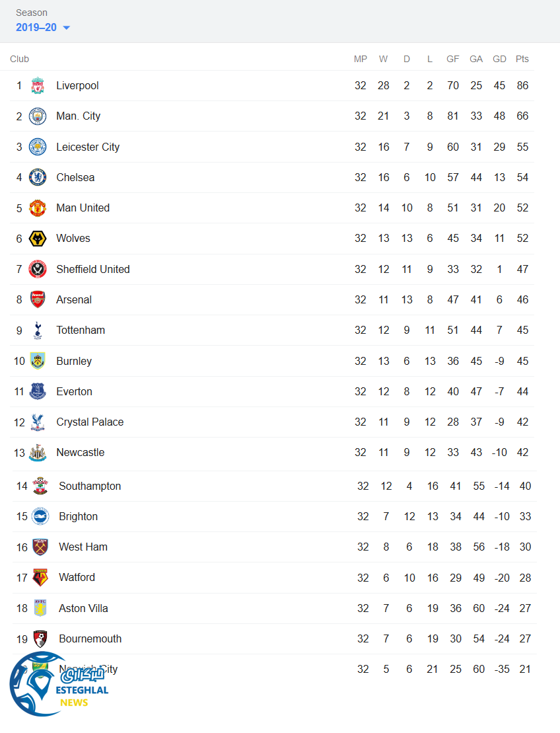The width and height of the screenshot is (560, 733).
Task: Click the GD column header
Action: tap(499, 59)
